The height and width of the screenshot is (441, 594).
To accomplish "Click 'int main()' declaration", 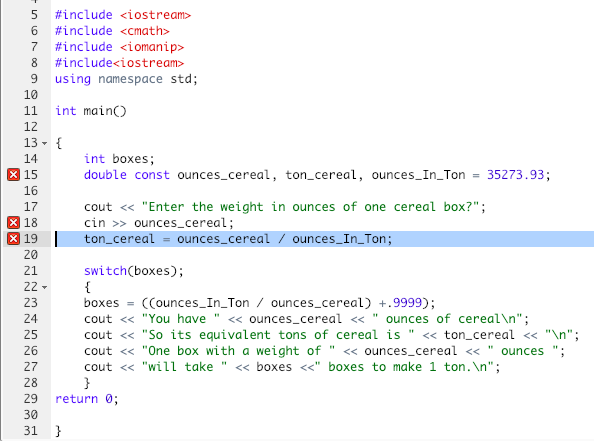I will click(x=91, y=111).
